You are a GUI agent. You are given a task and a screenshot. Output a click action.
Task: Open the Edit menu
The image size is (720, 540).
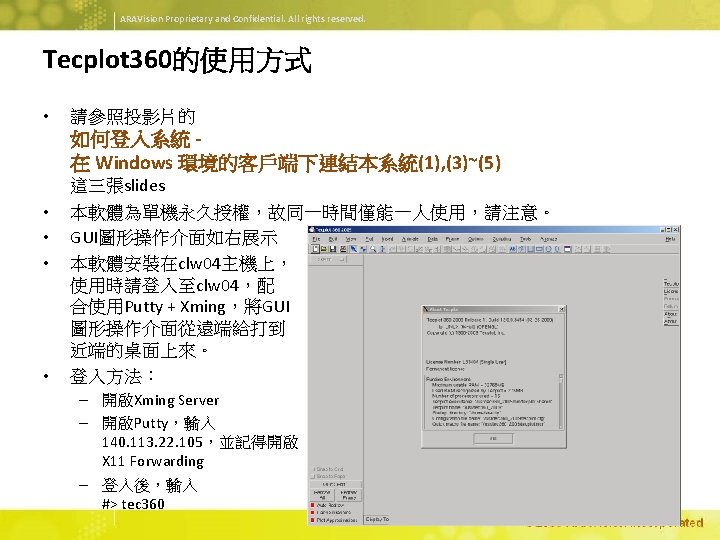(x=333, y=239)
